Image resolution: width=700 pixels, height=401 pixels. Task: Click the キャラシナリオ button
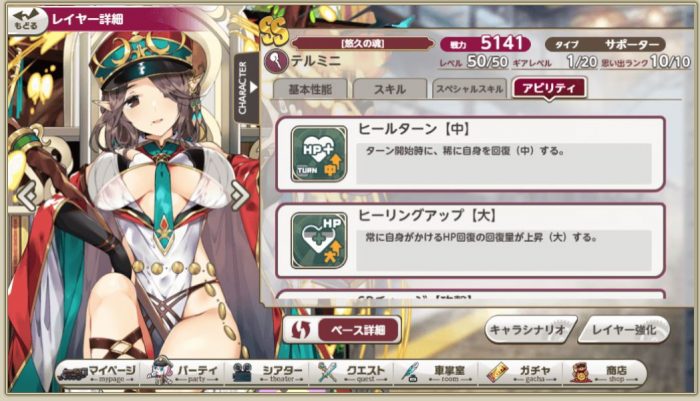(x=529, y=330)
